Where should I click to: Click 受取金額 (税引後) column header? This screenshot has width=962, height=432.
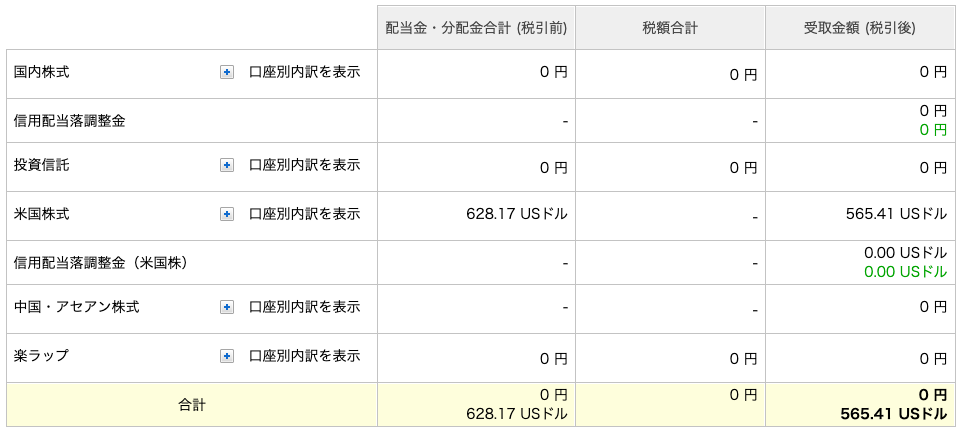(x=860, y=28)
